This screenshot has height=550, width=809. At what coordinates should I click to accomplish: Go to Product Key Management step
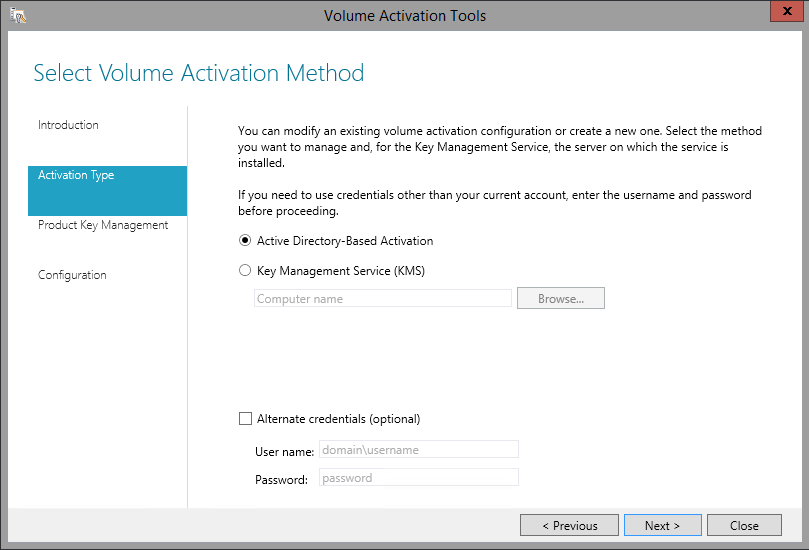[103, 225]
